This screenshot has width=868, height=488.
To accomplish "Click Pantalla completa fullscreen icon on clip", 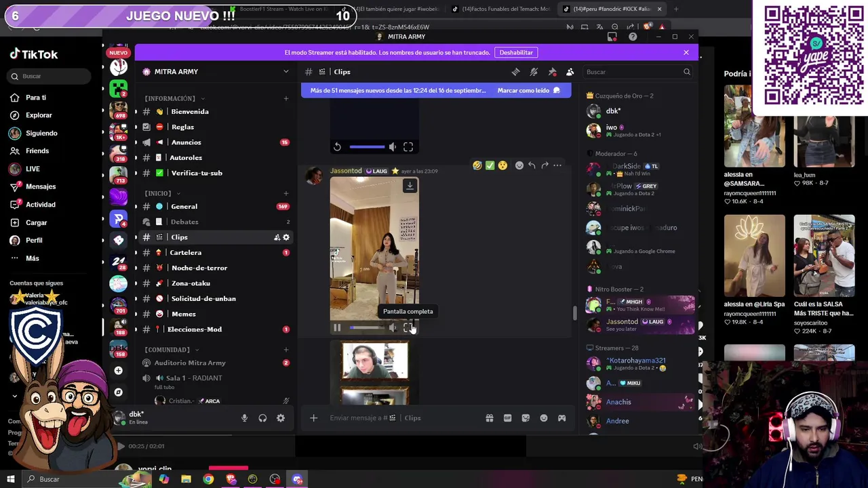I will pyautogui.click(x=408, y=328).
